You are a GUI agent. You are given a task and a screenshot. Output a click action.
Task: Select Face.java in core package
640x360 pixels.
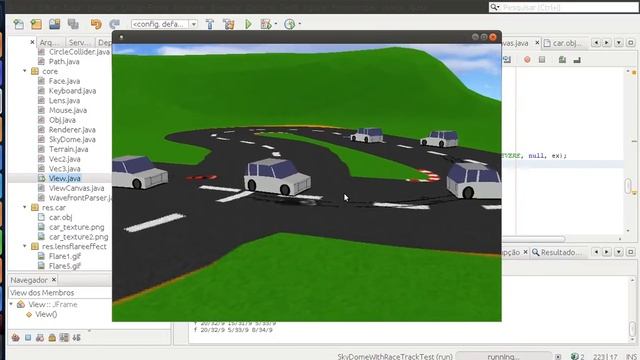[64, 81]
